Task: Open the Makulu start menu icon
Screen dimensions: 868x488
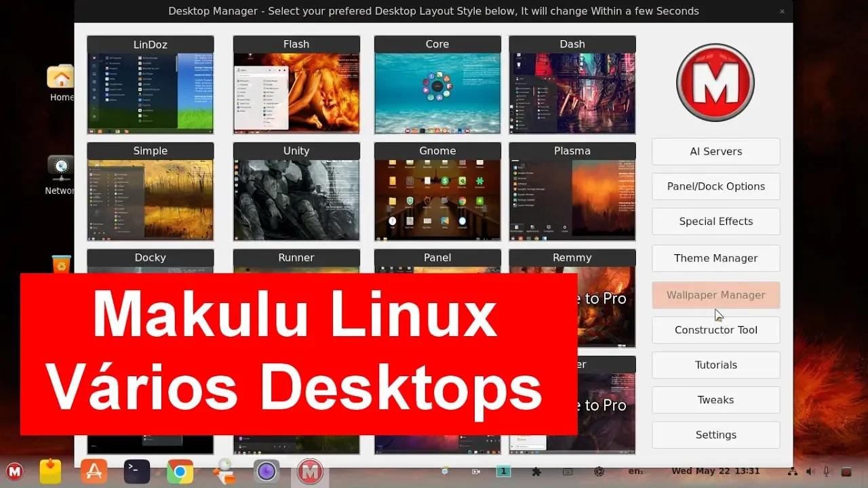Action: [14, 471]
